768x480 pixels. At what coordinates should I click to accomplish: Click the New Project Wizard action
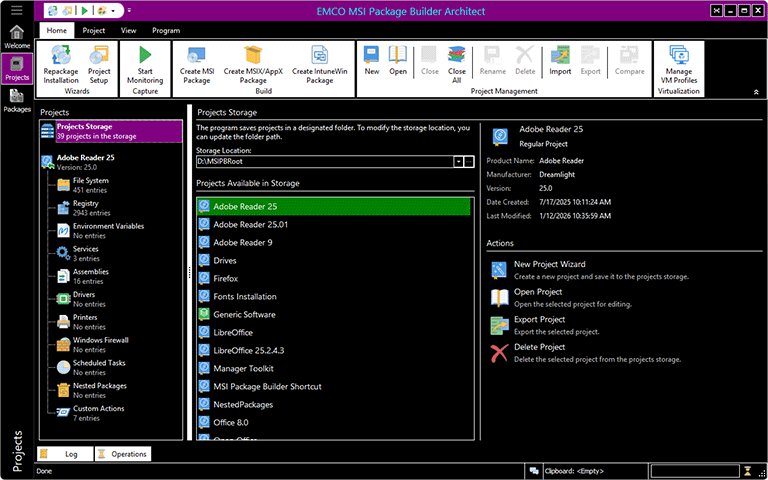click(x=549, y=265)
